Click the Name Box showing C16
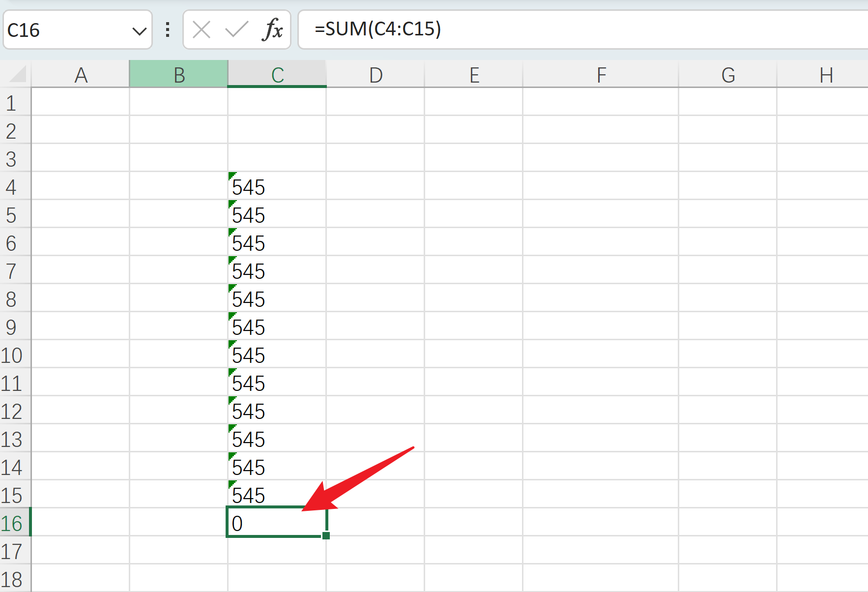Viewport: 868px width, 592px height. tap(64, 30)
